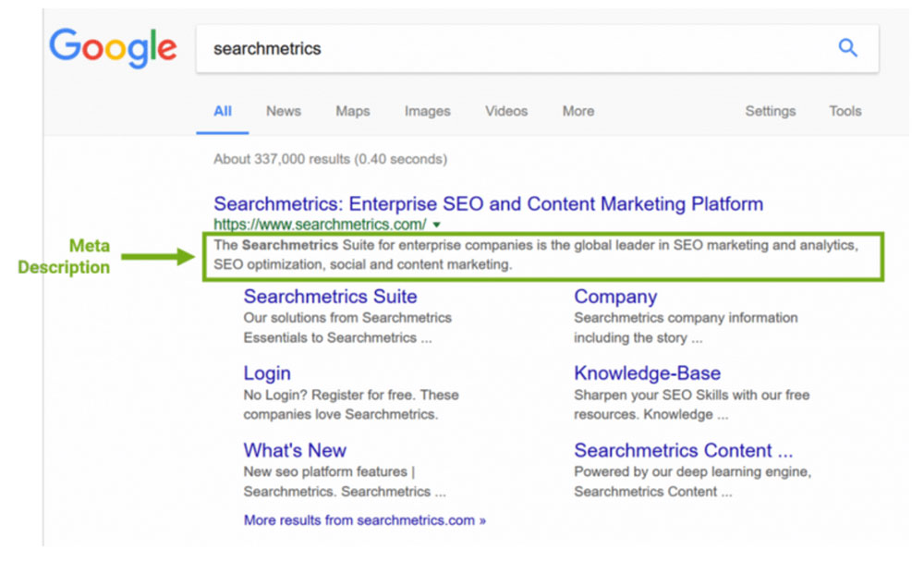Screen dimensions: 924x561
Task: Open the search Tools options
Action: point(845,111)
